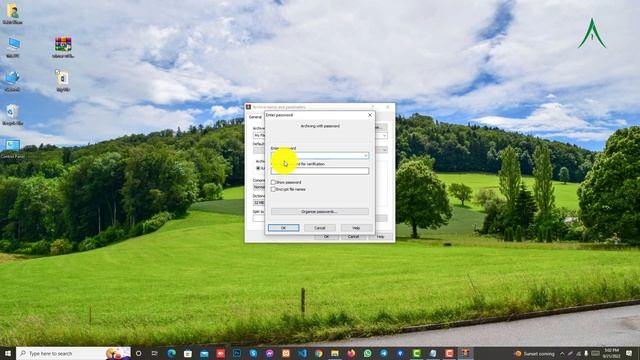Open Task View from the taskbar
Screen dimensions: 640x360
coord(155,353)
